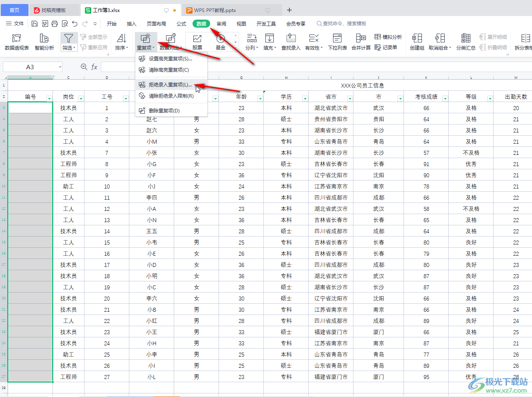Choose 设置高亮重复项 menu entry

pos(171,58)
